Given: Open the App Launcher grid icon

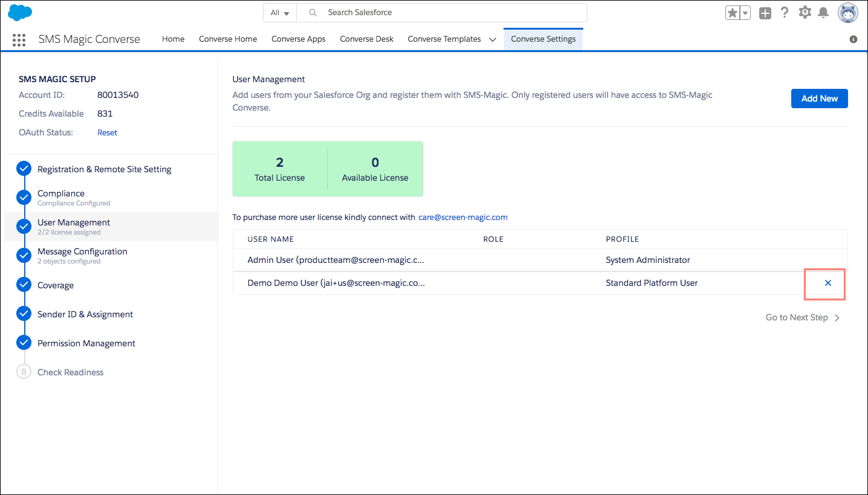Looking at the screenshot, I should (x=19, y=40).
